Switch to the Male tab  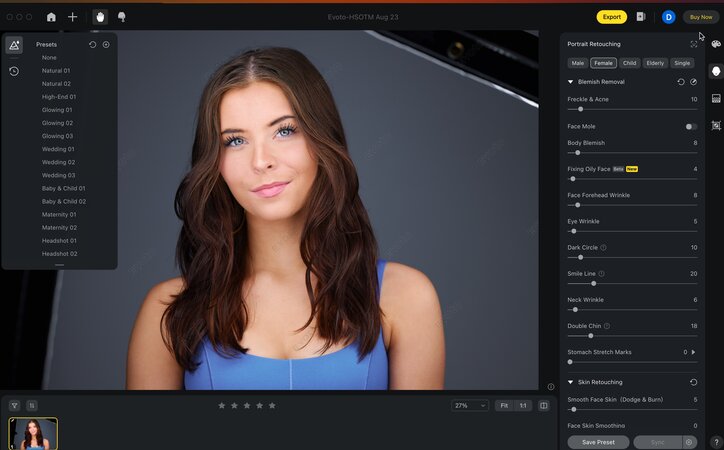point(578,63)
